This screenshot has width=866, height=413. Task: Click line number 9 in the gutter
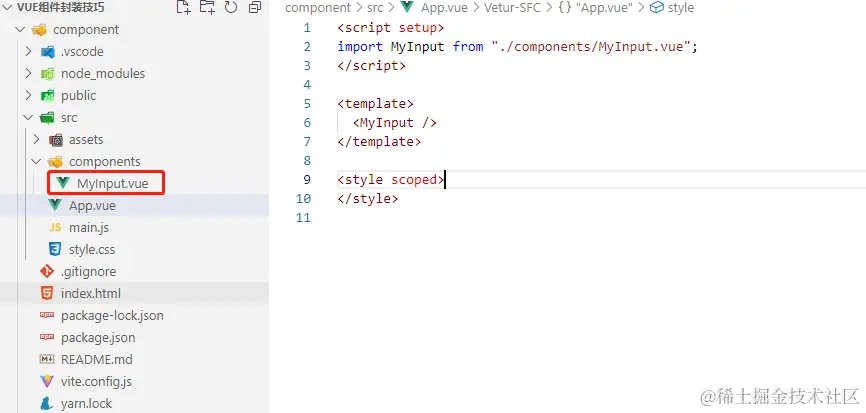pos(307,179)
